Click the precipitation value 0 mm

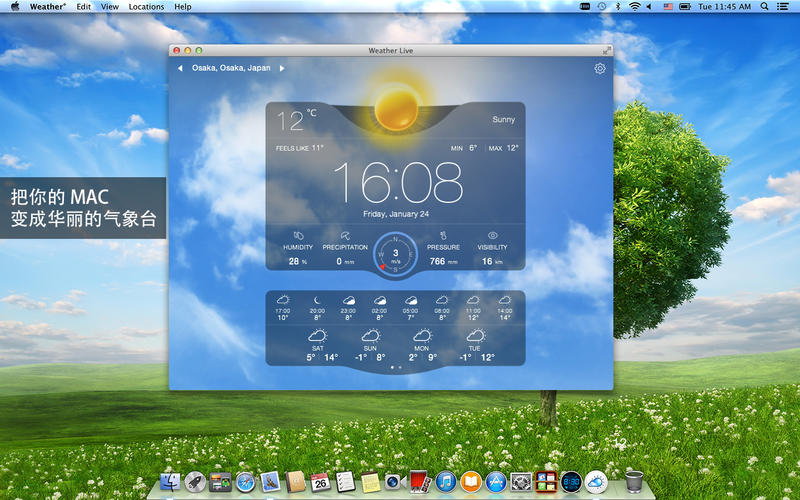click(x=345, y=261)
